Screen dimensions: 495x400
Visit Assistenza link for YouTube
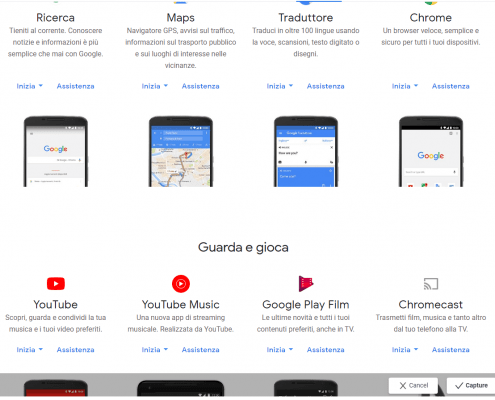(75, 350)
